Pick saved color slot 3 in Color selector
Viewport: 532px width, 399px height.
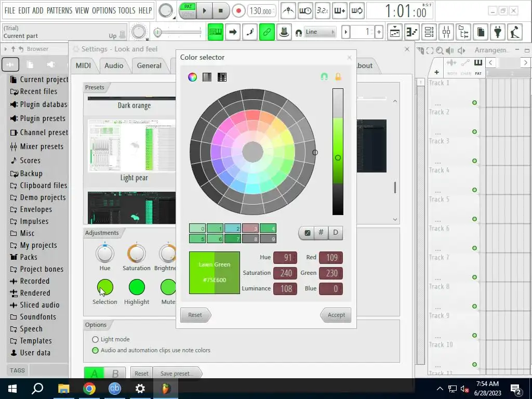(250, 229)
